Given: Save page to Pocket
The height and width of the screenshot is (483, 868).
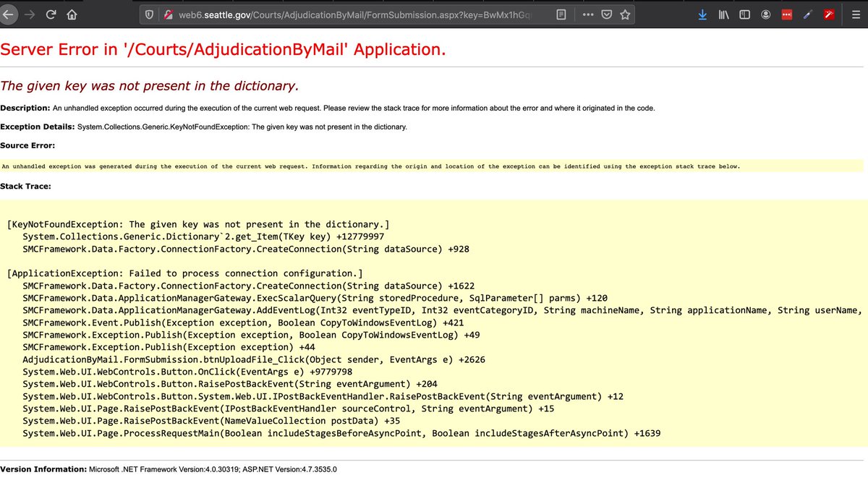Looking at the screenshot, I should tap(607, 14).
